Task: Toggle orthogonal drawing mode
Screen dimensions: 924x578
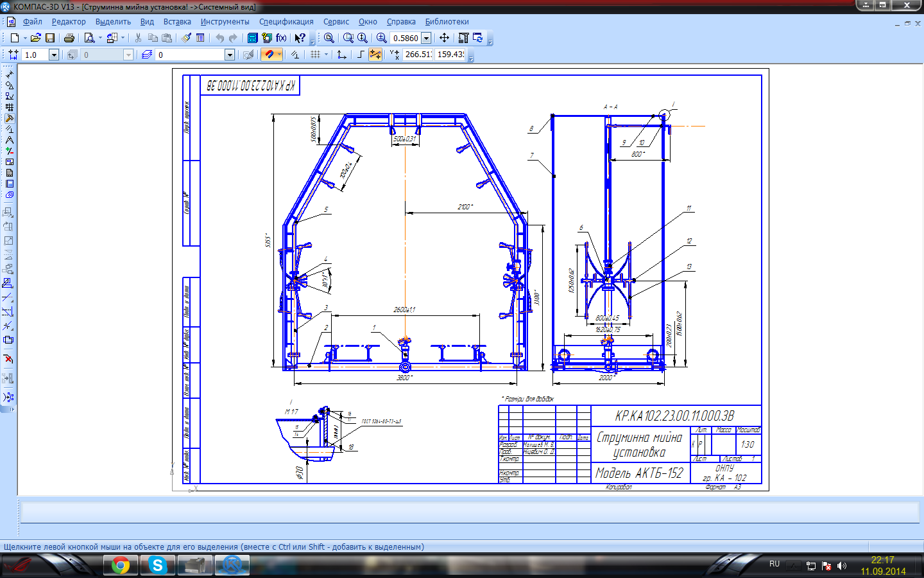Action: pos(361,55)
